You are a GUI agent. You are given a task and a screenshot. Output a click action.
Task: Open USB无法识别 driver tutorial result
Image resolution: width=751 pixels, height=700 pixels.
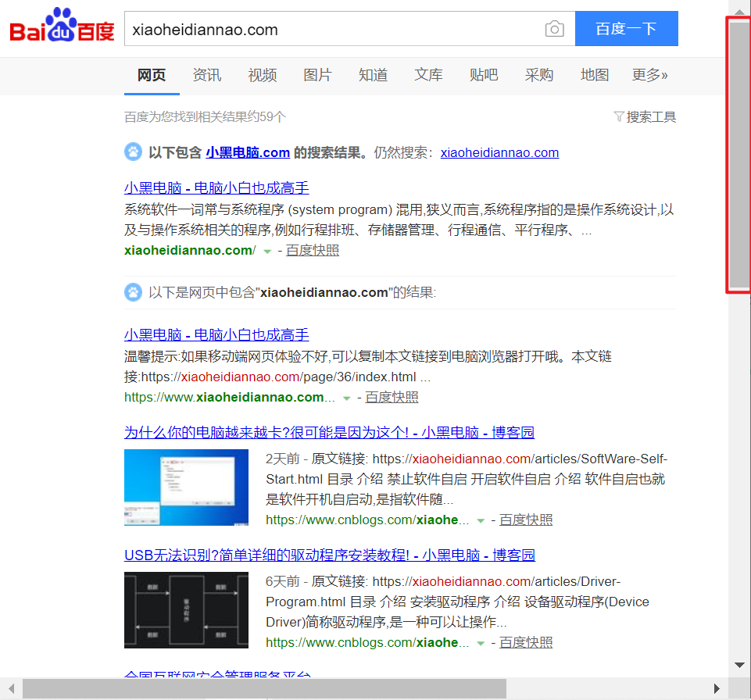tap(330, 555)
